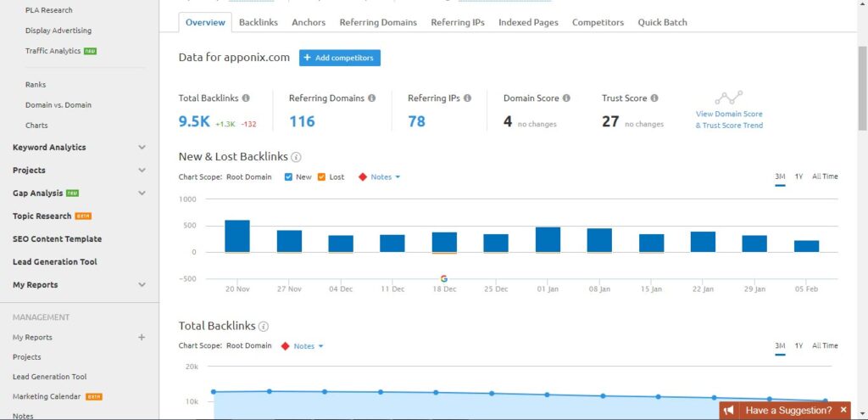The height and width of the screenshot is (420, 868).
Task: Open Notes under Management section
Action: click(x=23, y=416)
